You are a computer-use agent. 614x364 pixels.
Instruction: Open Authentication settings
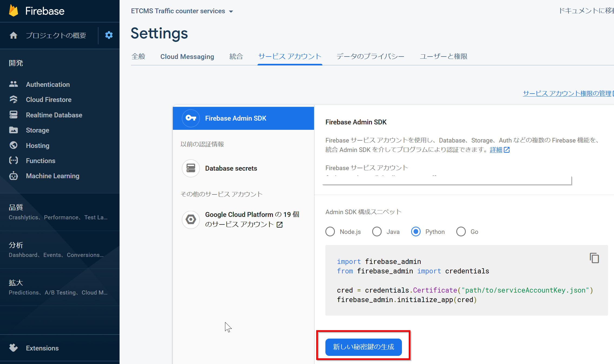click(x=48, y=84)
